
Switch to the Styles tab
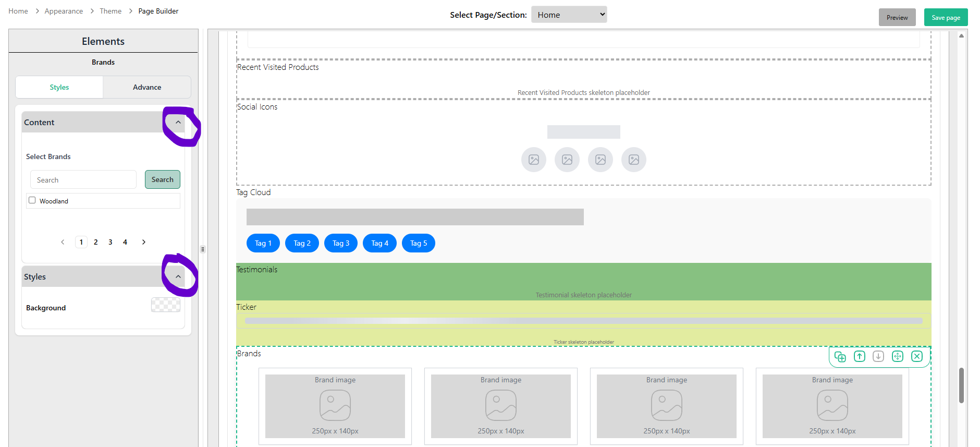tap(59, 87)
